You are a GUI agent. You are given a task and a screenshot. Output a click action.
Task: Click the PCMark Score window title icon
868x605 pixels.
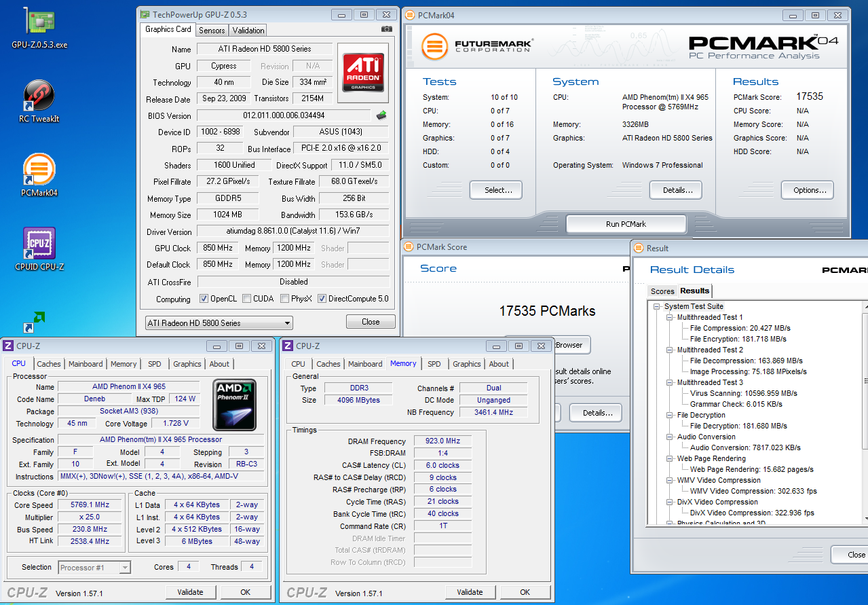(x=409, y=246)
